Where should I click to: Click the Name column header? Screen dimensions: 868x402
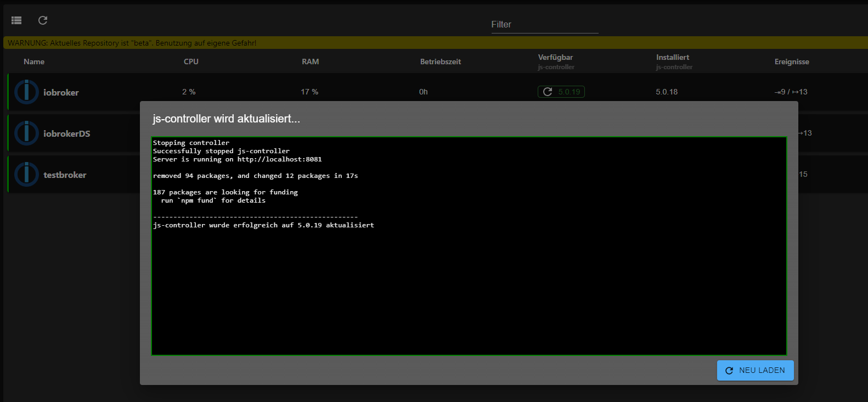tap(34, 62)
